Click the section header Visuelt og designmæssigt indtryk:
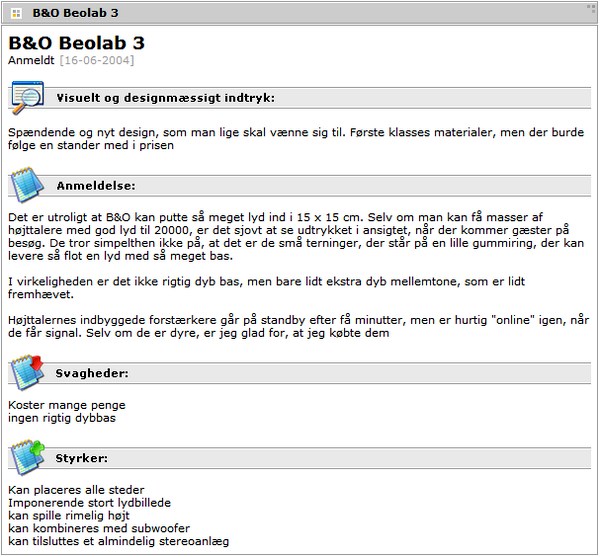 pos(166,98)
